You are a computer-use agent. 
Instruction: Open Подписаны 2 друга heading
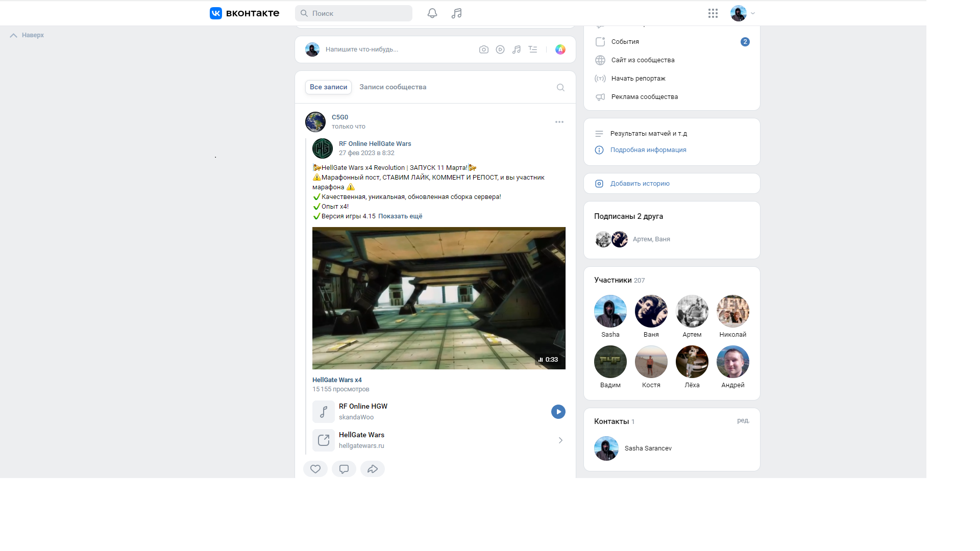pos(628,216)
